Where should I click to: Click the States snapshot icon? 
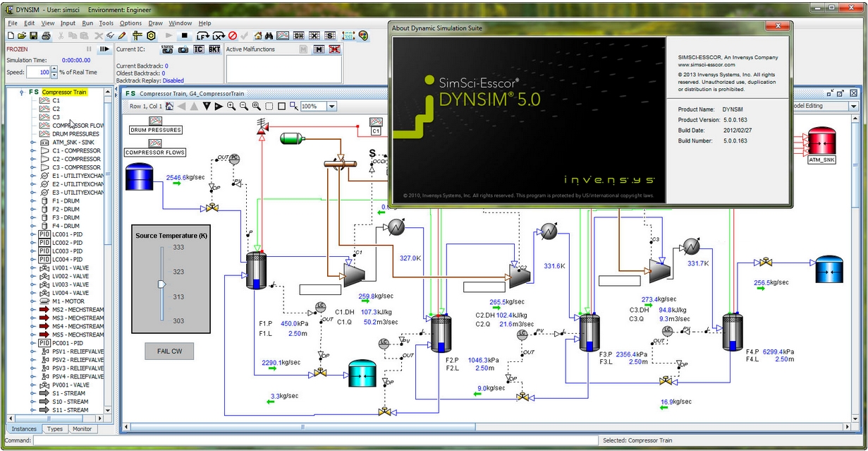tap(168, 49)
